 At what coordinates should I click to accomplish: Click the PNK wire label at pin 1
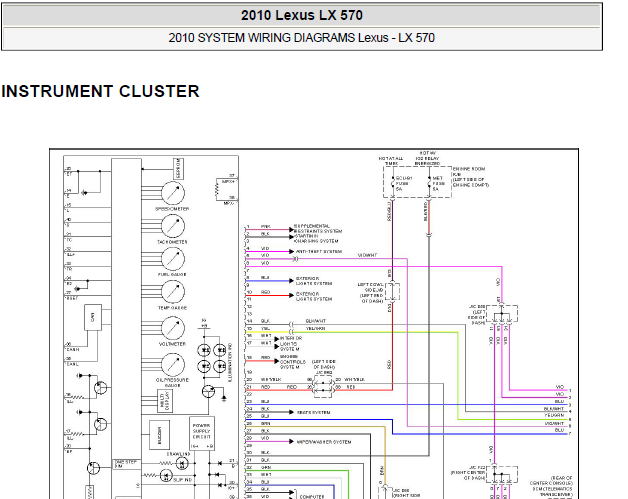(x=265, y=226)
